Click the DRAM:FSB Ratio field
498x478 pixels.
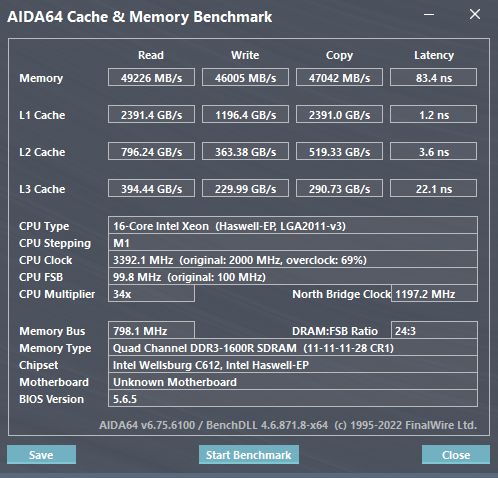[434, 330]
